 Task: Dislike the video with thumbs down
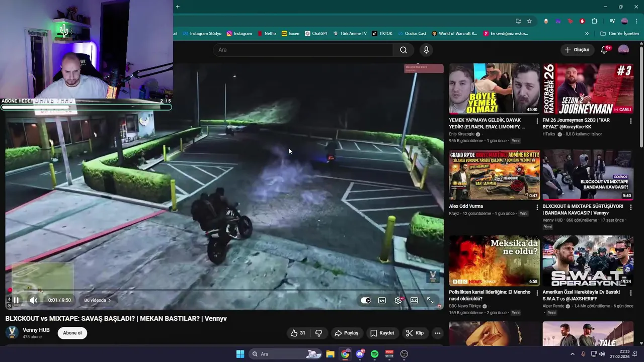pos(318,333)
